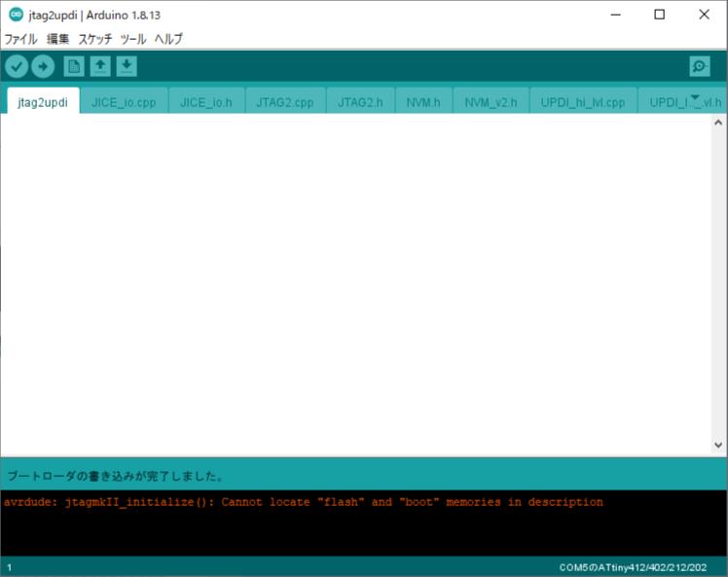728x577 pixels.
Task: Save sketch with the down-arrow icon
Action: click(x=127, y=66)
